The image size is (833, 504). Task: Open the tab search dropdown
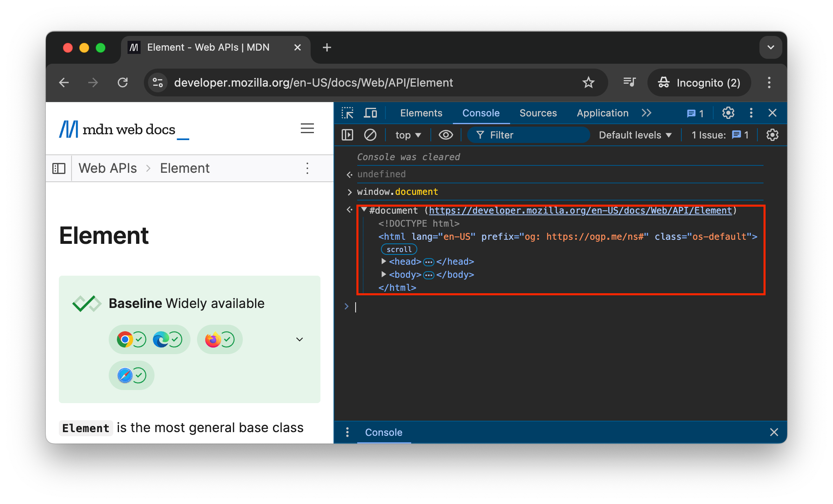coord(770,48)
